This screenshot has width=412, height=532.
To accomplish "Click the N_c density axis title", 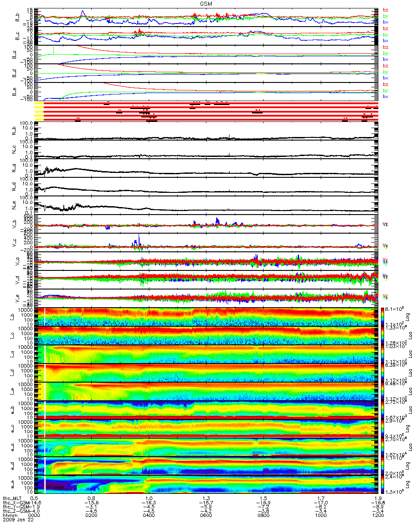I will [x=13, y=150].
